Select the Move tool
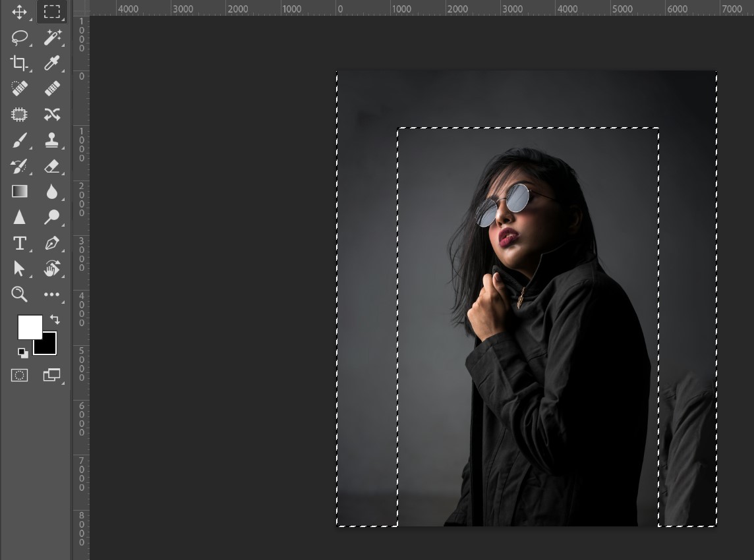 pos(19,12)
